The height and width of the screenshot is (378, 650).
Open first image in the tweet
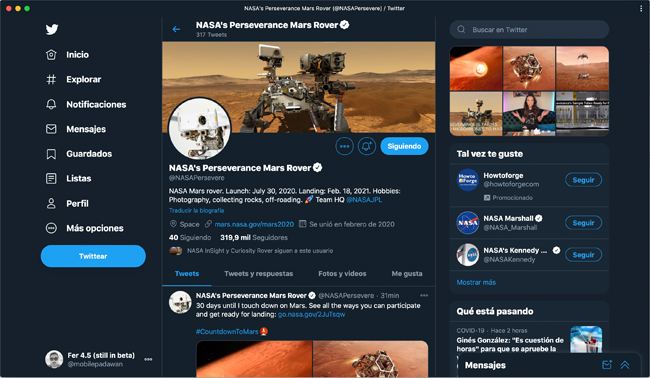pos(254,359)
